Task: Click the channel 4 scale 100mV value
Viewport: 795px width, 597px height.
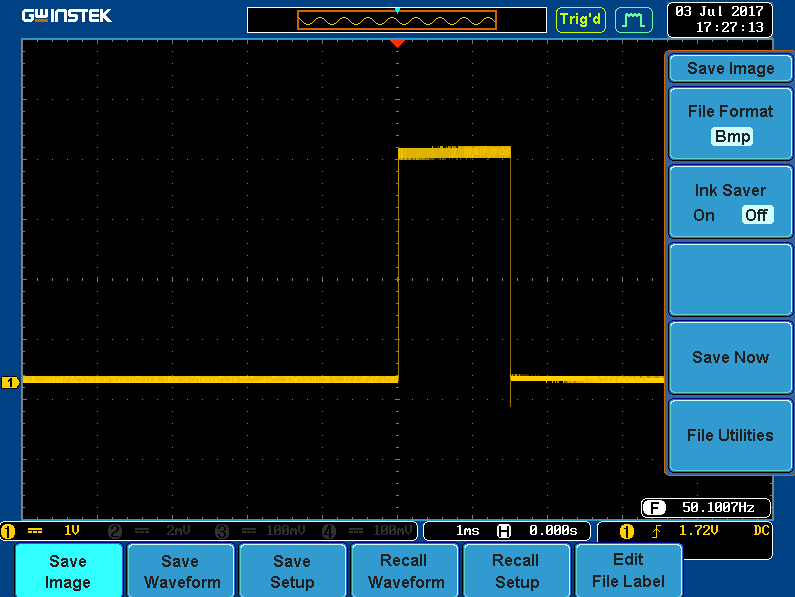Action: click(392, 531)
